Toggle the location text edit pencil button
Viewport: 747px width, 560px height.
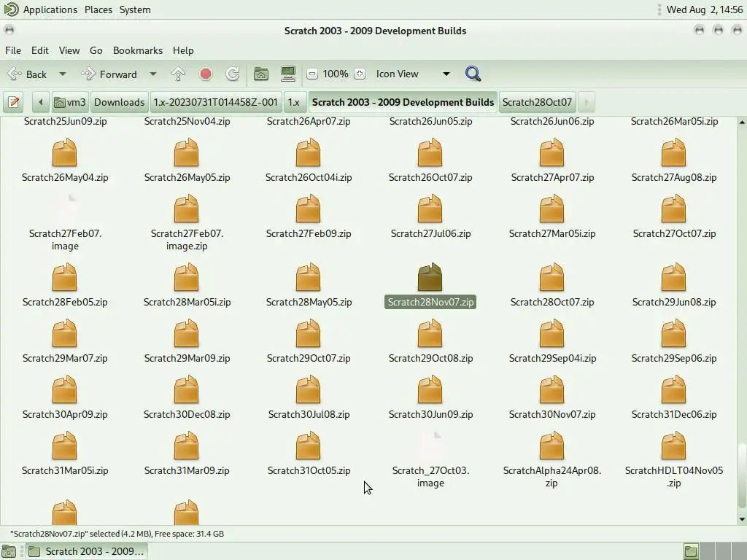[x=14, y=102]
